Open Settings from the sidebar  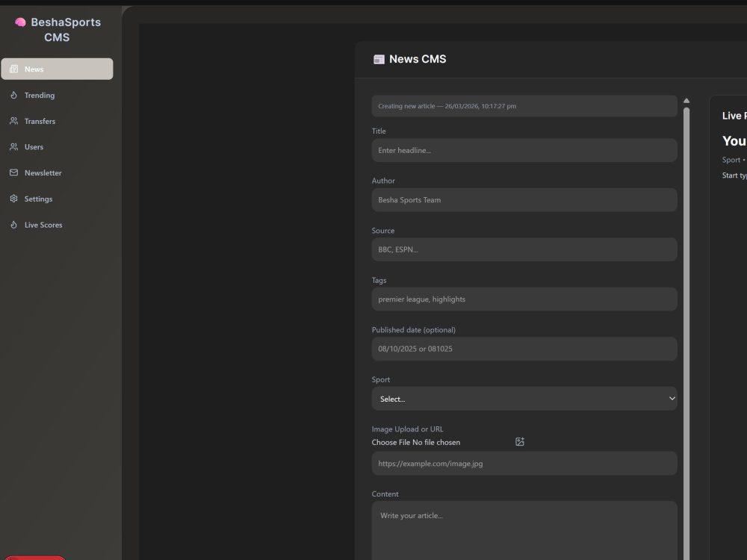(58, 199)
